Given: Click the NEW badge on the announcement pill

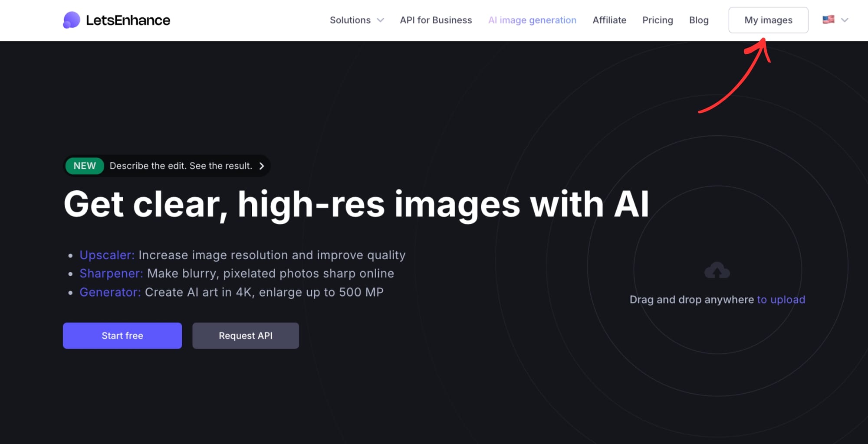Looking at the screenshot, I should point(84,166).
